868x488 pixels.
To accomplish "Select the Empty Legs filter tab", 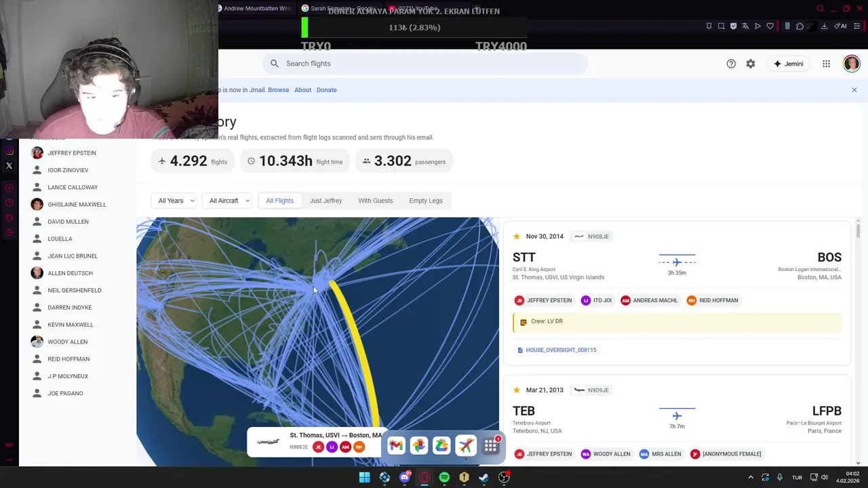I will point(425,201).
